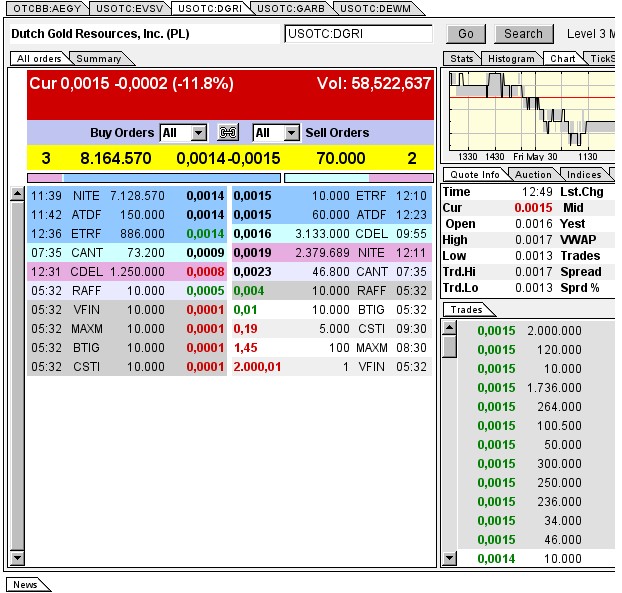Select the Summary tab
The width and height of the screenshot is (622, 593).
(98, 59)
